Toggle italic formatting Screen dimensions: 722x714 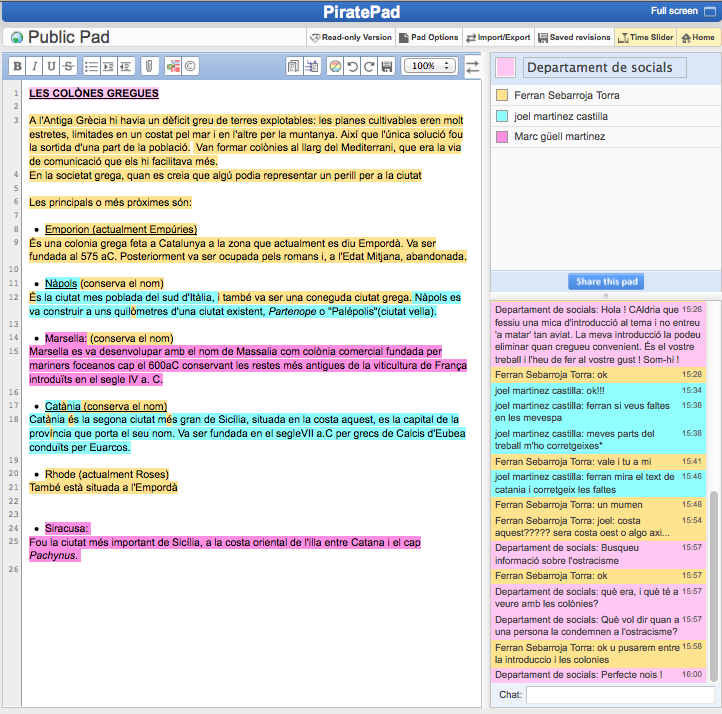coord(35,67)
